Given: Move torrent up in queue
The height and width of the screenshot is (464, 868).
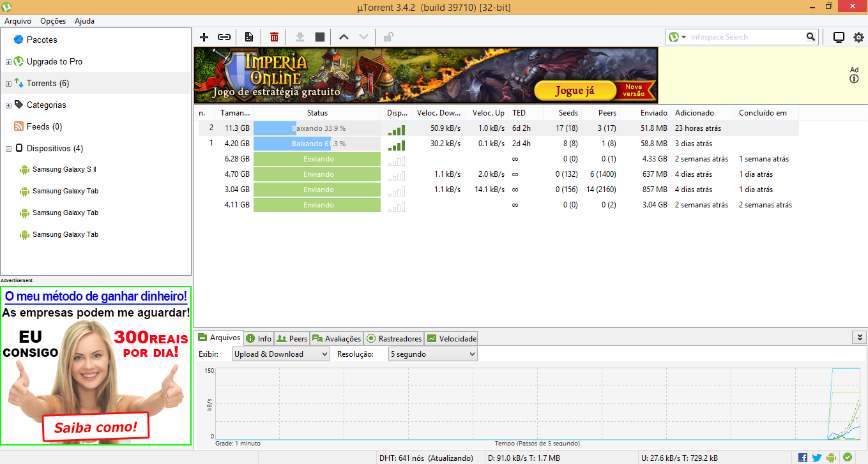Looking at the screenshot, I should pos(344,37).
